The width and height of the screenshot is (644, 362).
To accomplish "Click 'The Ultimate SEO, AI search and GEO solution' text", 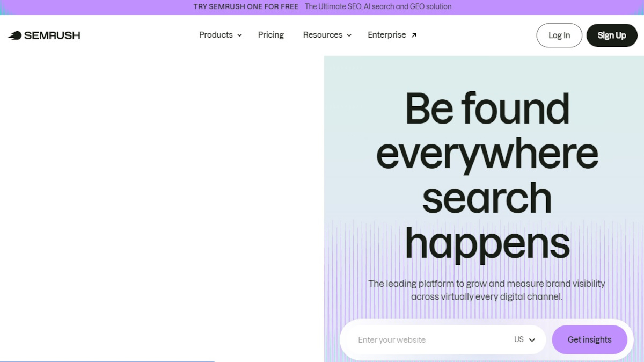I will point(378,7).
